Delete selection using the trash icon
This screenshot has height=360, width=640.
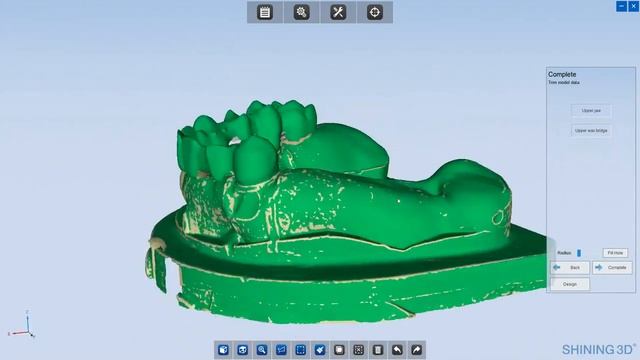pos(378,350)
